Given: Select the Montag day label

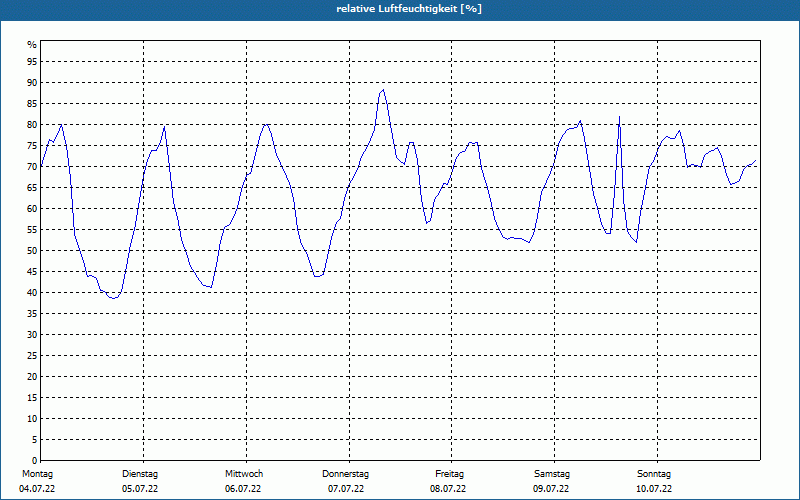Looking at the screenshot, I should (x=37, y=474).
